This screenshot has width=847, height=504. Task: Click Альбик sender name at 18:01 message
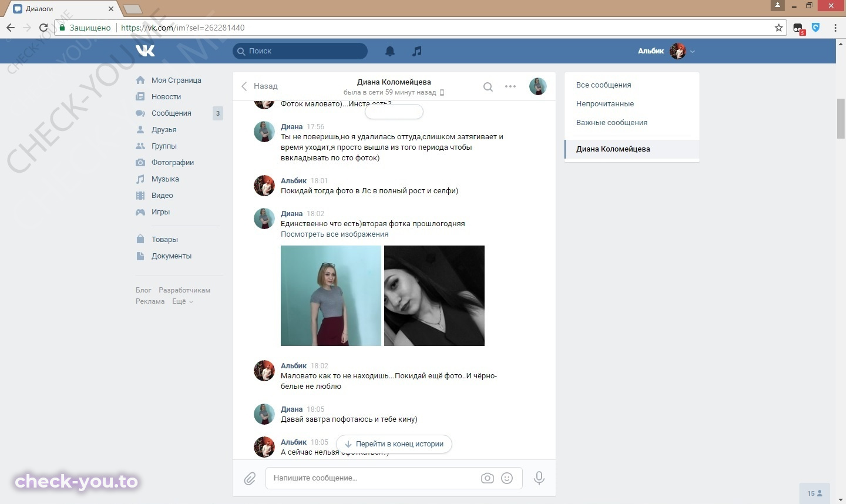[x=294, y=181]
